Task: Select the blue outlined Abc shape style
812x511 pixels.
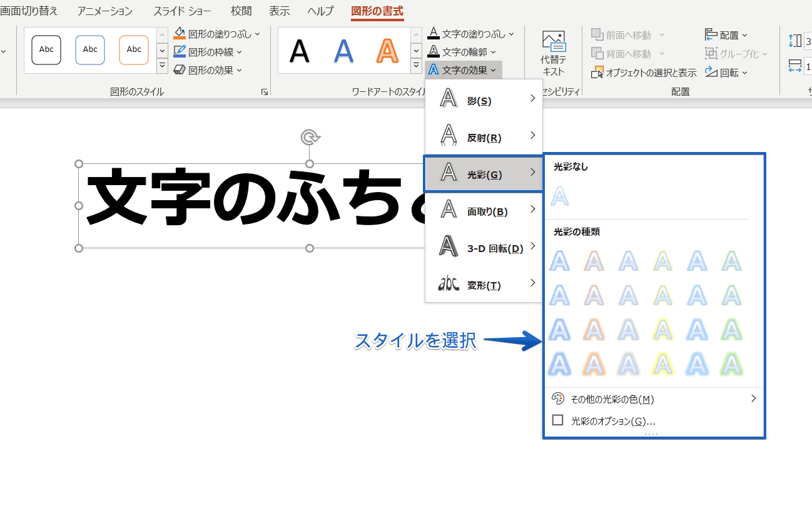Action: point(90,49)
